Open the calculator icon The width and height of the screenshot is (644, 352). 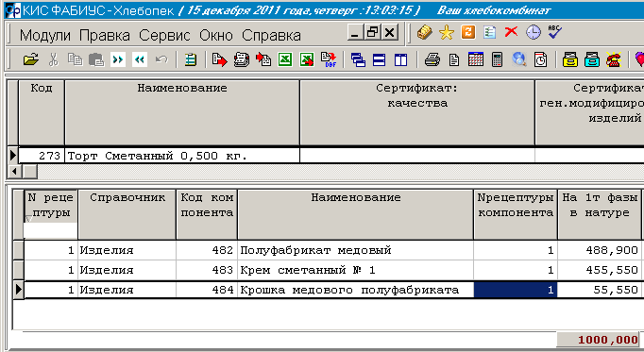click(x=497, y=59)
